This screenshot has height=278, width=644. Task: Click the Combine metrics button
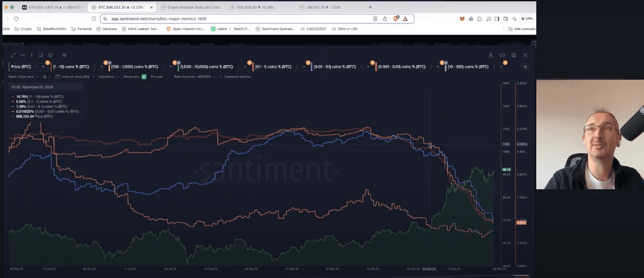click(237, 77)
